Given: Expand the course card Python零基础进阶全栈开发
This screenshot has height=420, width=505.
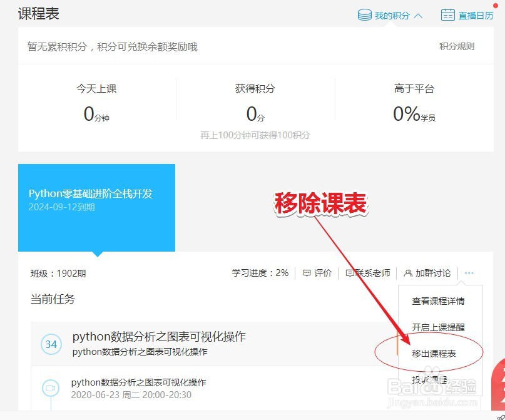Looking at the screenshot, I should (x=96, y=207).
